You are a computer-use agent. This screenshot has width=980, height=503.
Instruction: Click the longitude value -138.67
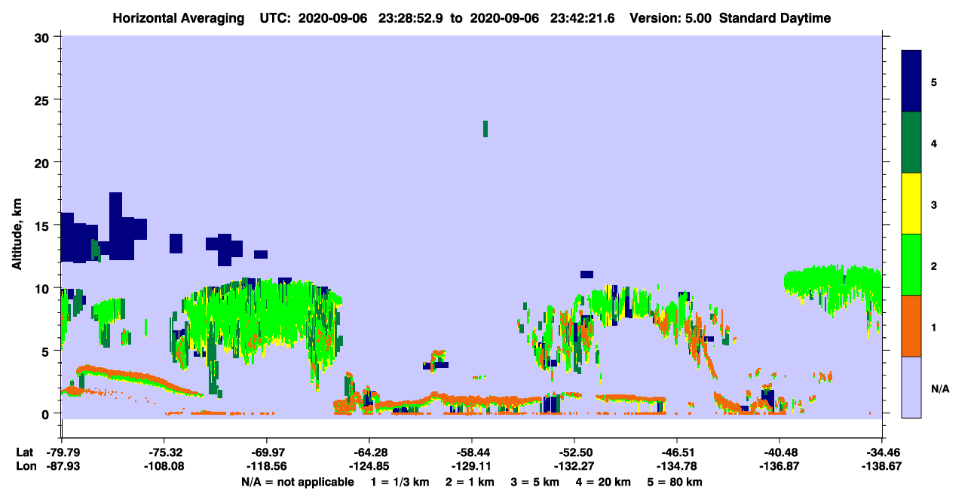882,466
